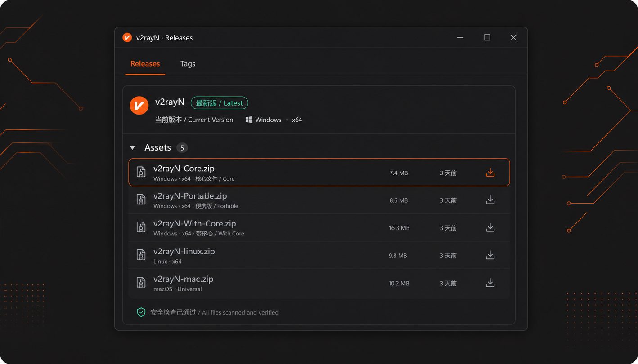The image size is (638, 364).
Task: Close the v2rayN Releases window
Action: click(x=513, y=37)
